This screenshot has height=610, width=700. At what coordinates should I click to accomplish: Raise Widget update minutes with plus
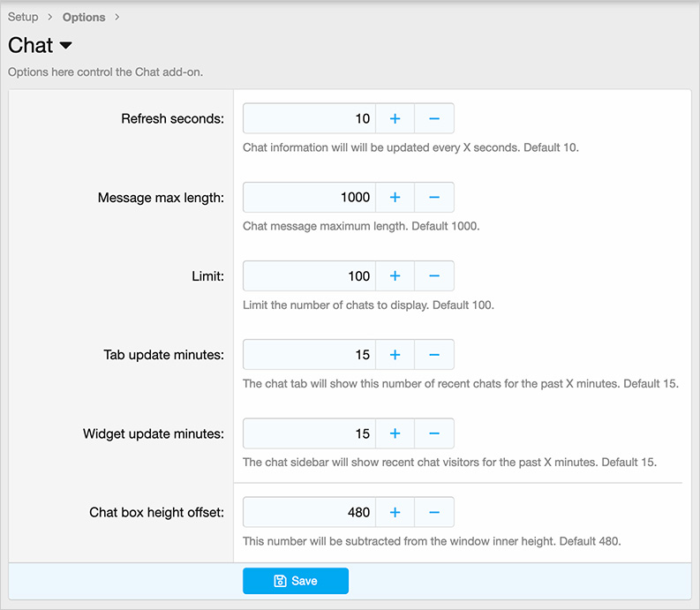pos(395,433)
